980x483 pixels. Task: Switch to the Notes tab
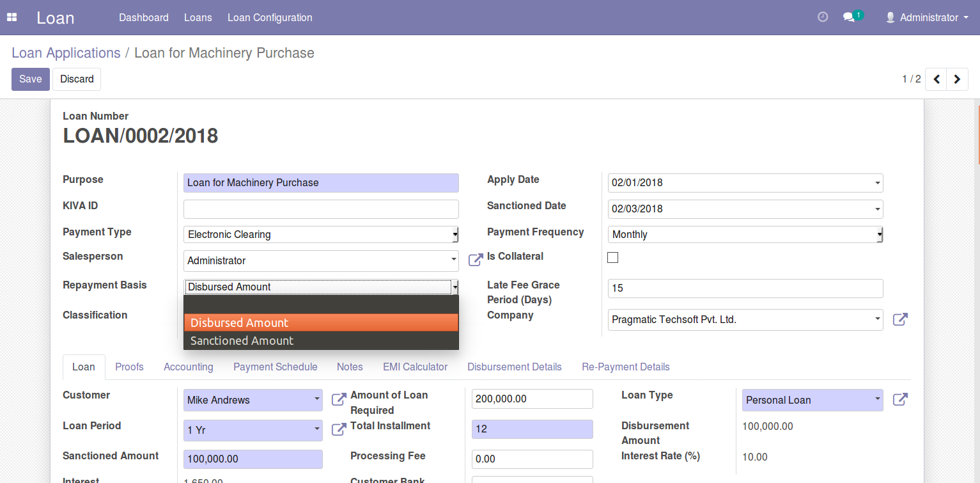point(350,367)
